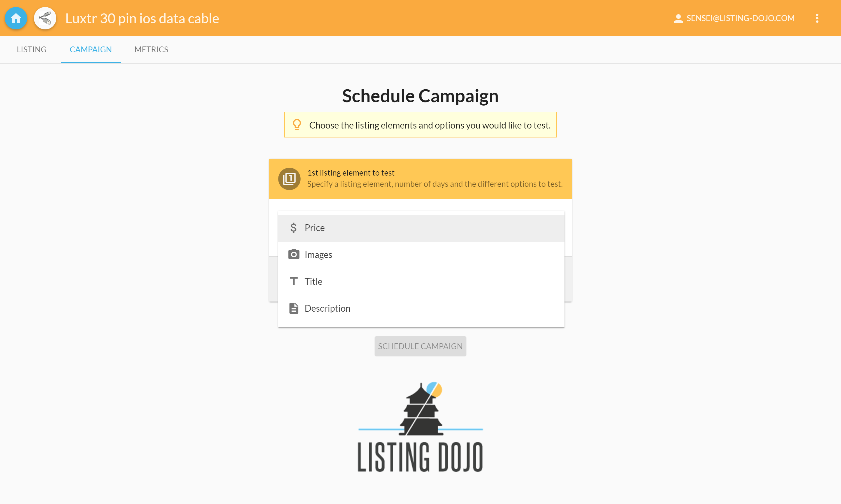Click the numbered step one badge icon
Screen dimensions: 841x504
[289, 179]
